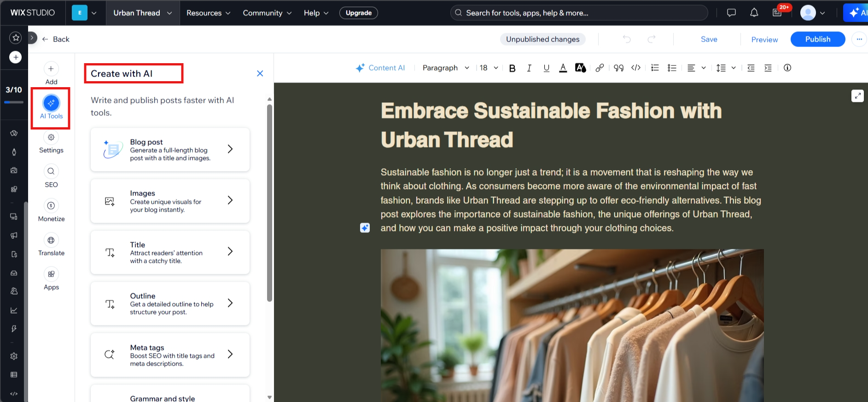
Task: Click Content AI in the toolbar
Action: 380,68
